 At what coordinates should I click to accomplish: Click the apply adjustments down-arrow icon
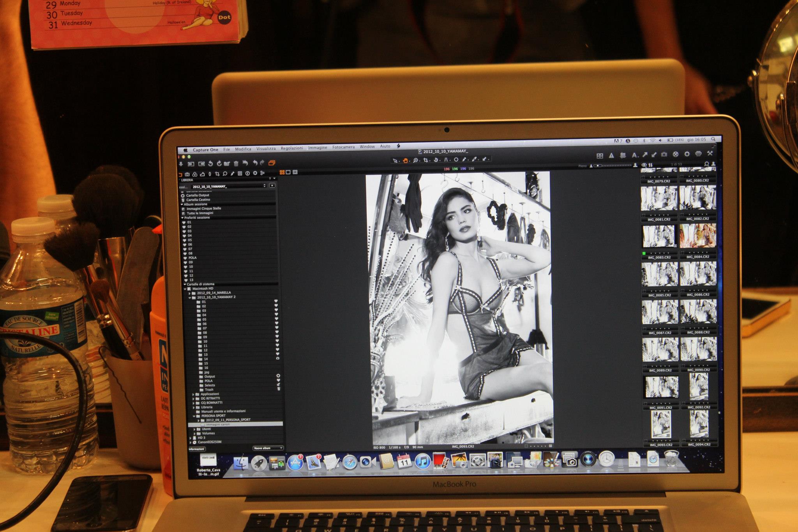click(654, 155)
